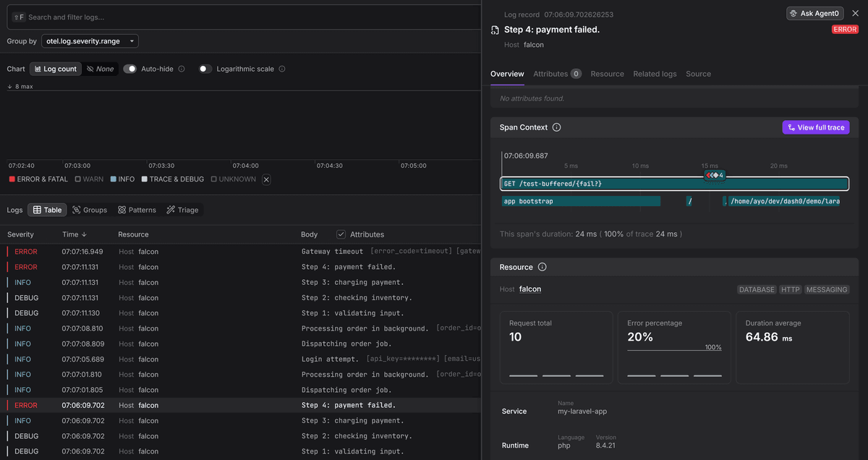Open the 07:07:11.131 Step 4 payment failed row
The height and width of the screenshot is (460, 868).
[x=240, y=267]
